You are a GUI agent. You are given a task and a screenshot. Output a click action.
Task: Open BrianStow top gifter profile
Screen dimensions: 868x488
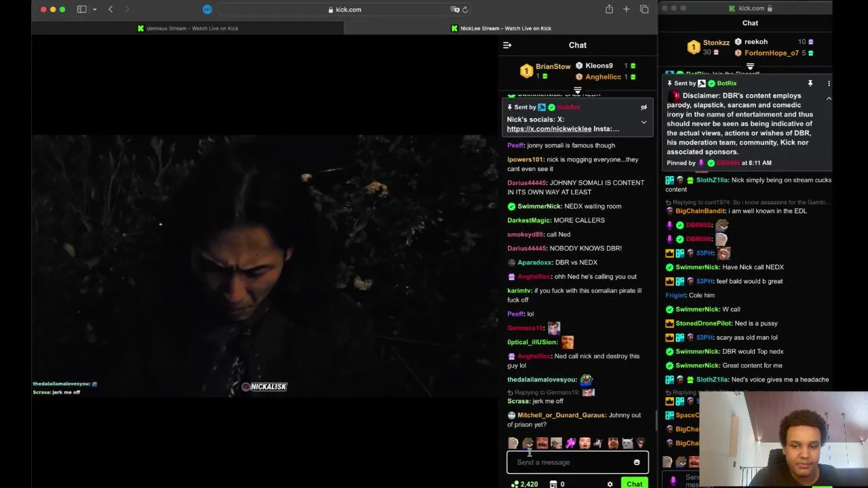coord(553,66)
